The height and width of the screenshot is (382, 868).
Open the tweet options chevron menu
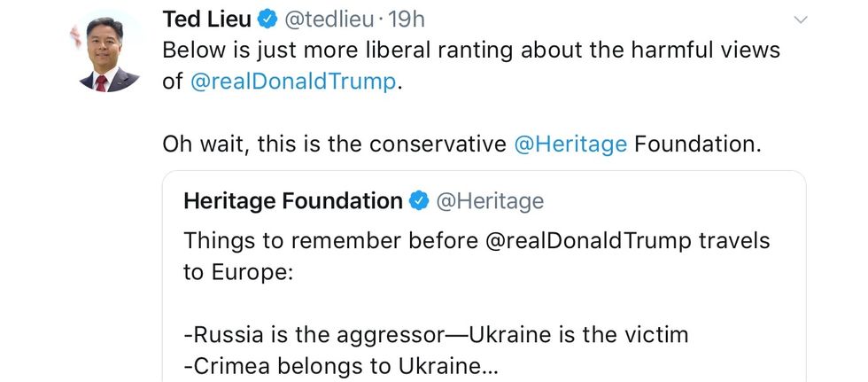tap(801, 19)
